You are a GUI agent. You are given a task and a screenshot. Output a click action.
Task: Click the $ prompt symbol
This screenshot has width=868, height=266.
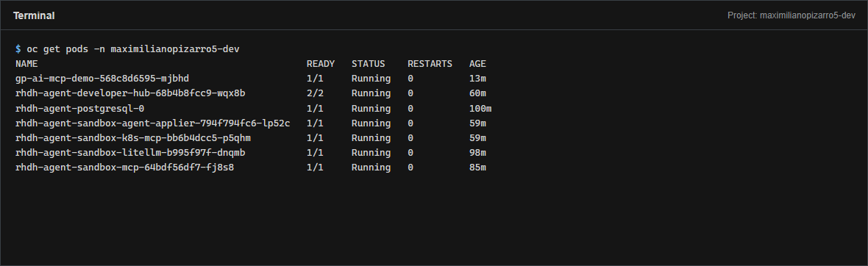click(18, 49)
